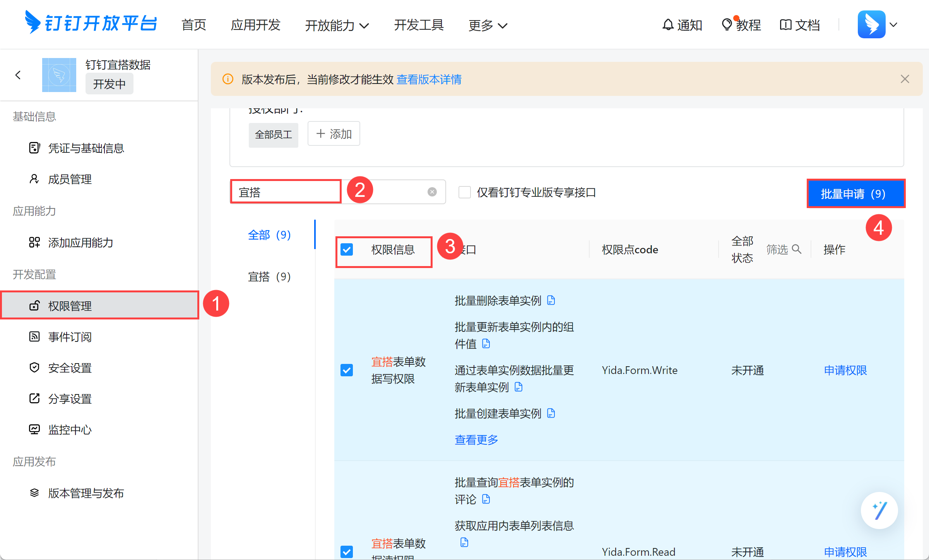Screen dimensions: 929x560
Task: Click 查看版本详情 link in banner
Action: (x=429, y=79)
